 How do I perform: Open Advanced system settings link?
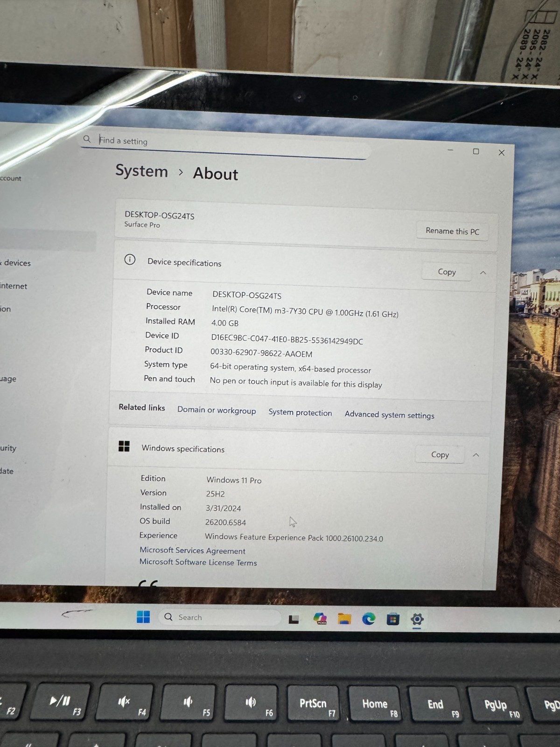click(389, 415)
